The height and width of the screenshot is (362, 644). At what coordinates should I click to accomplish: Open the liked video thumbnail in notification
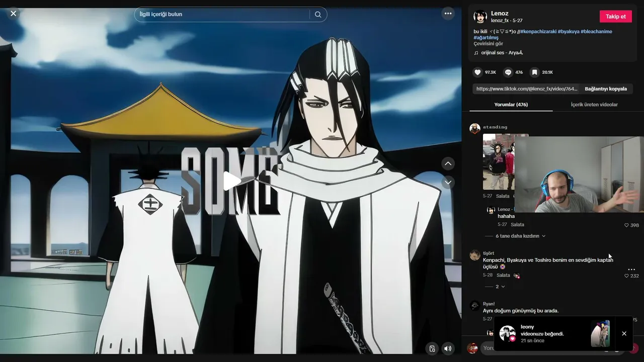[x=600, y=333]
